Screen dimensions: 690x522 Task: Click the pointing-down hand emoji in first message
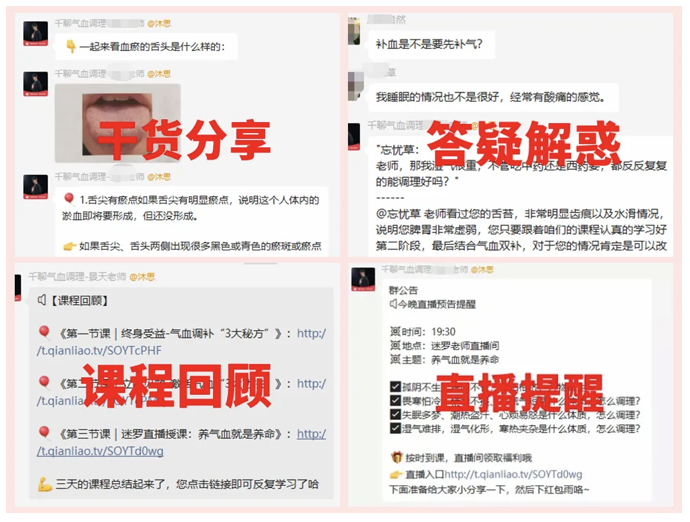click(x=70, y=46)
